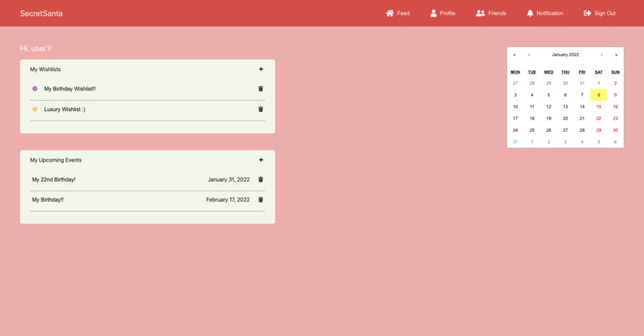Add a new upcoming event with plus icon

[x=260, y=159]
